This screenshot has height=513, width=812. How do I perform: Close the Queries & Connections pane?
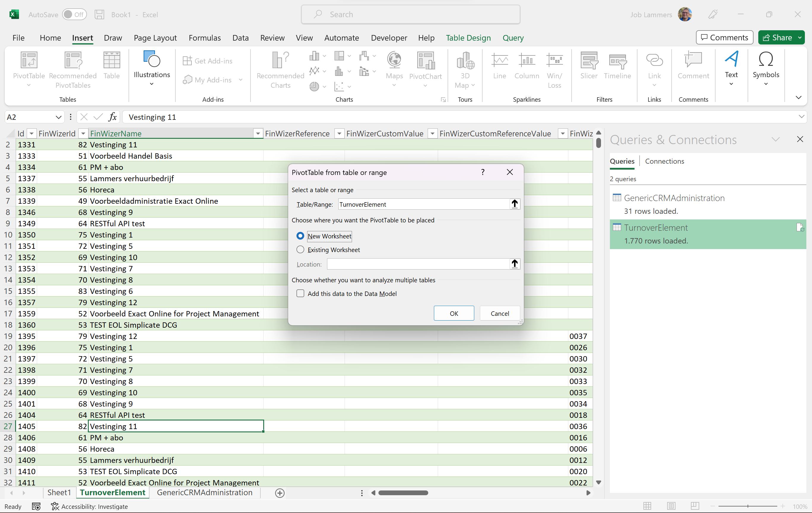pos(800,139)
